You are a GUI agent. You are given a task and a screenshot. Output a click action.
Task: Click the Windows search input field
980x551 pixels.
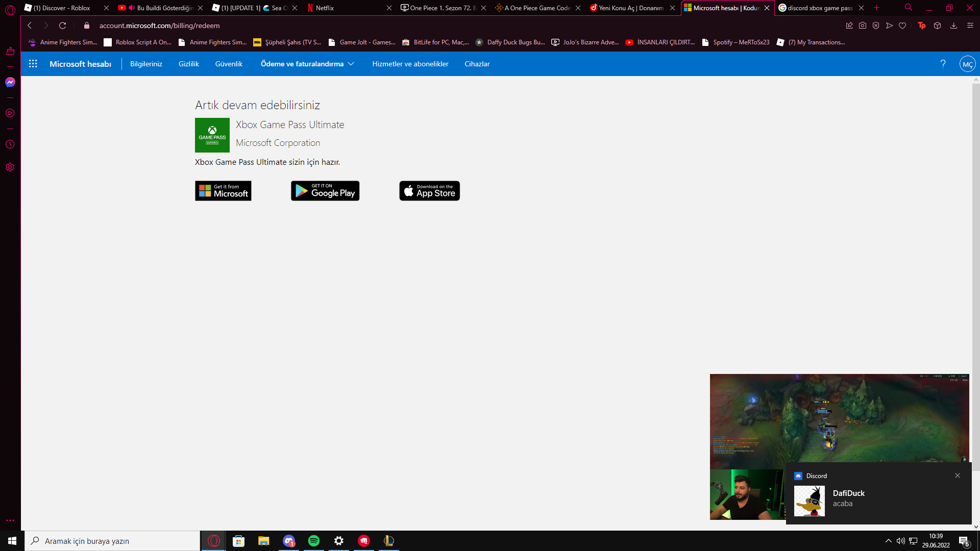point(112,541)
